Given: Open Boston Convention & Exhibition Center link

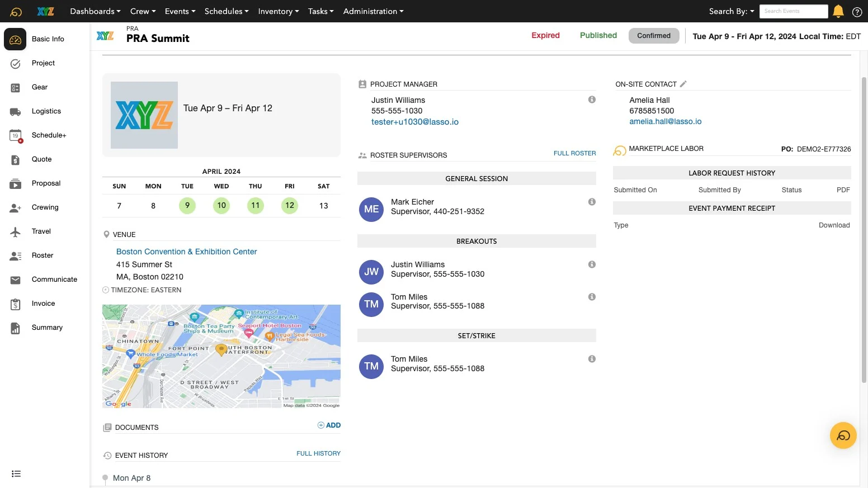Looking at the screenshot, I should click(x=187, y=252).
